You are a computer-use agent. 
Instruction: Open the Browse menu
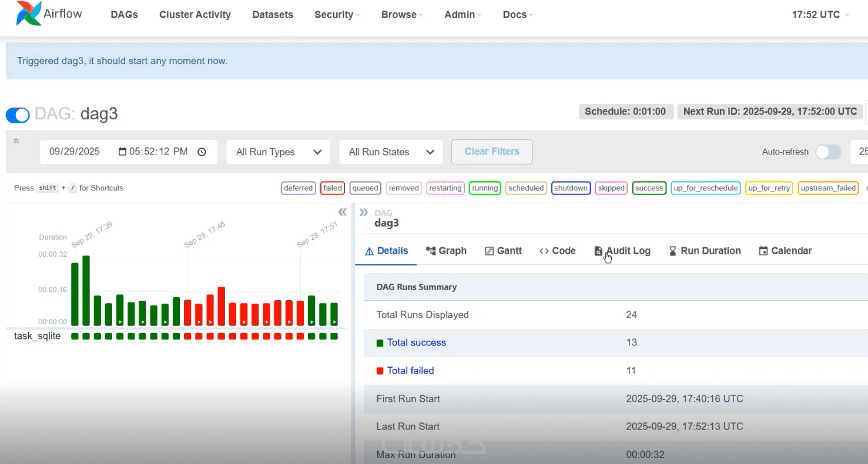402,15
